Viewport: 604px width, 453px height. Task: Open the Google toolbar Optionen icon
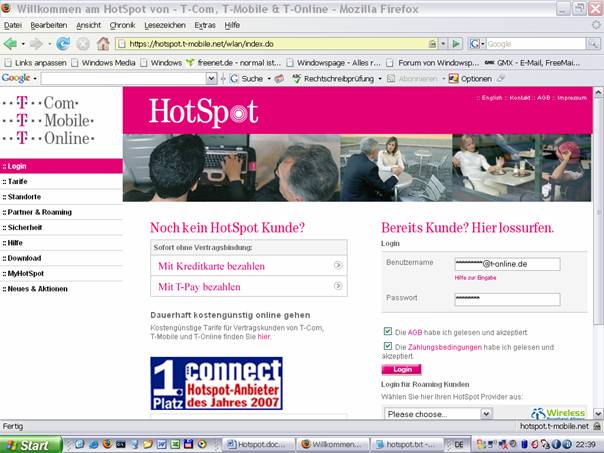[x=453, y=79]
